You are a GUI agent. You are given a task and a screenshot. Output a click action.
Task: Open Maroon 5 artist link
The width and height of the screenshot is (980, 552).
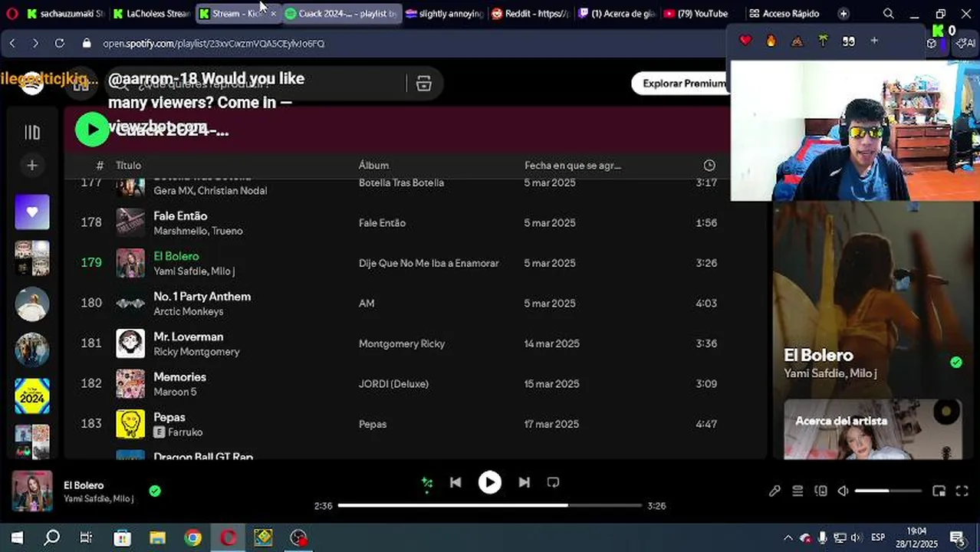pos(175,392)
